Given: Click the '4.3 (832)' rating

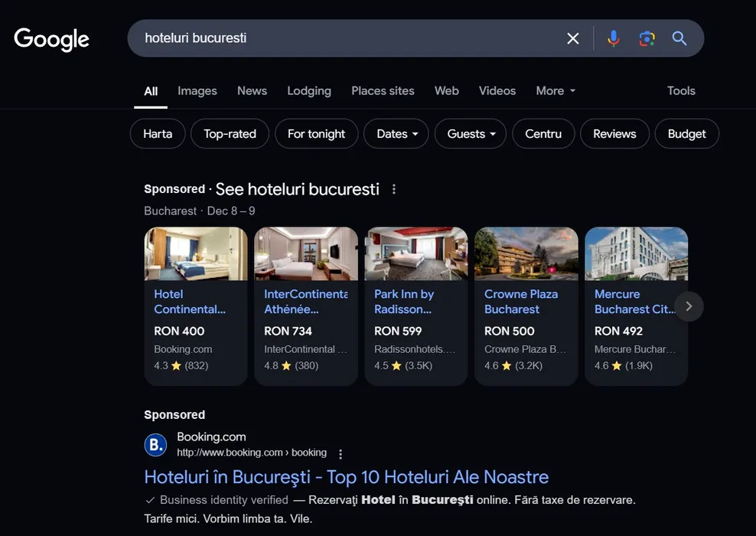Looking at the screenshot, I should [181, 366].
